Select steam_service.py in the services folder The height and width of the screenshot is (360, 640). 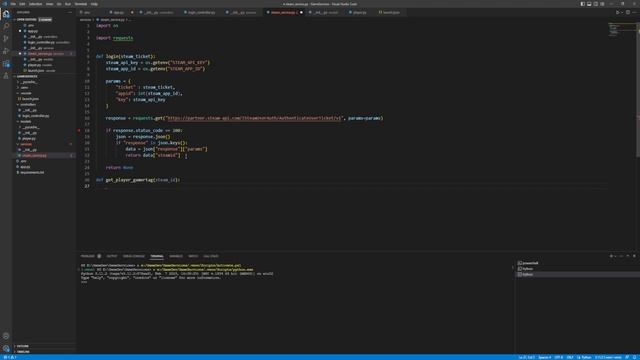tap(35, 156)
